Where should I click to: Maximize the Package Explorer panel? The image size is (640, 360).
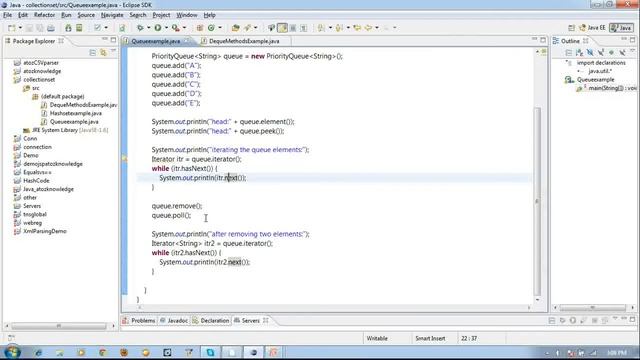point(113,40)
